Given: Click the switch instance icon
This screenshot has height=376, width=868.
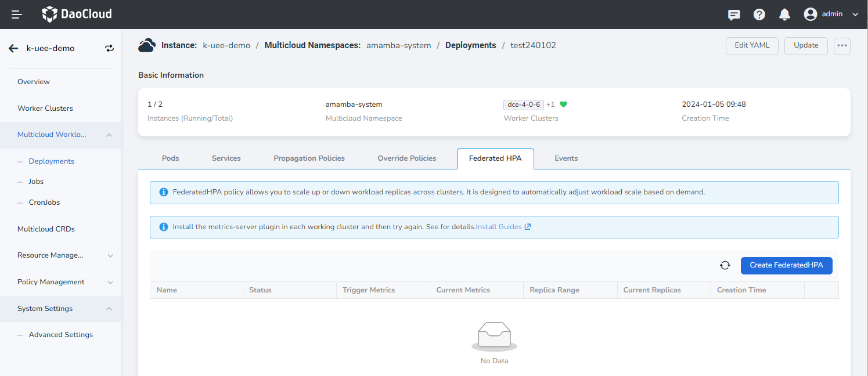Looking at the screenshot, I should pyautogui.click(x=110, y=49).
